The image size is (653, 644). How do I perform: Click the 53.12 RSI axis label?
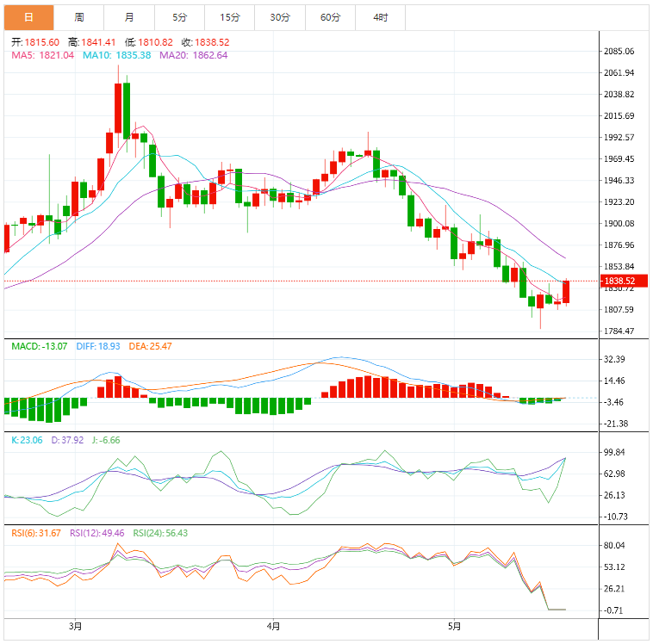point(614,567)
